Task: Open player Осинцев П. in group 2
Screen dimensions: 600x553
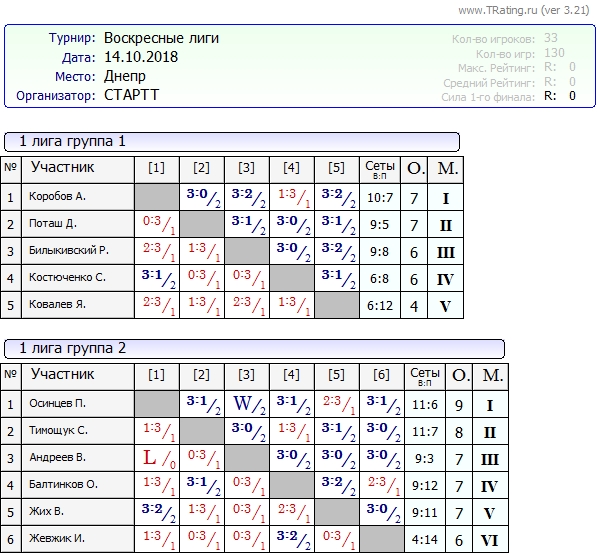Action: (x=57, y=404)
